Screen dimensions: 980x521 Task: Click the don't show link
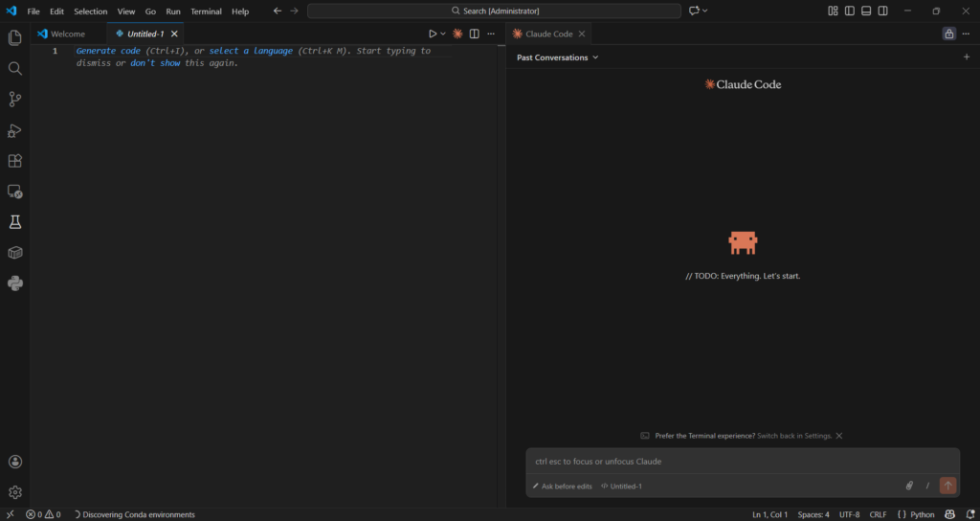tap(155, 63)
